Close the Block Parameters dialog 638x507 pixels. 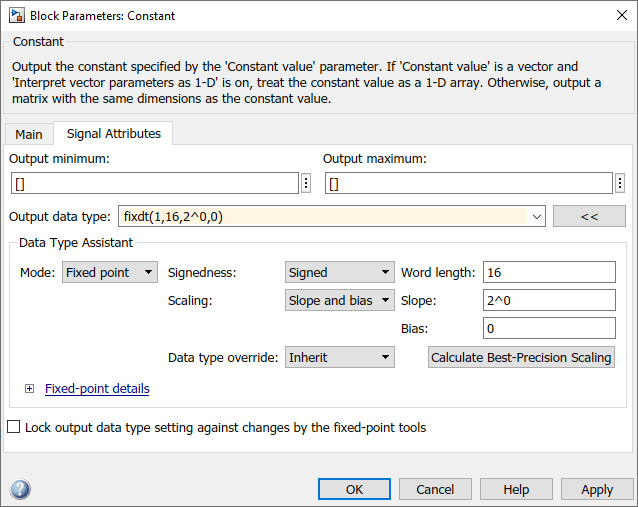tap(614, 16)
